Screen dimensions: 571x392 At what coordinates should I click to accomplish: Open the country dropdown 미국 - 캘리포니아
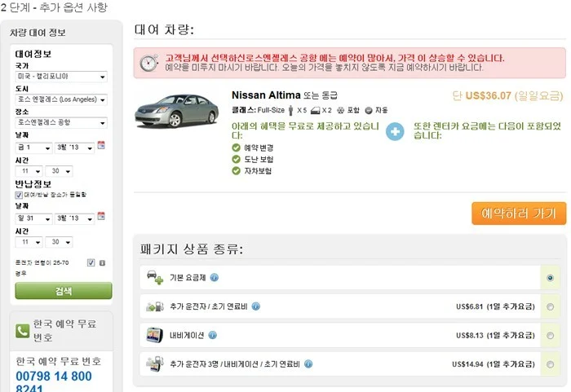tap(61, 77)
